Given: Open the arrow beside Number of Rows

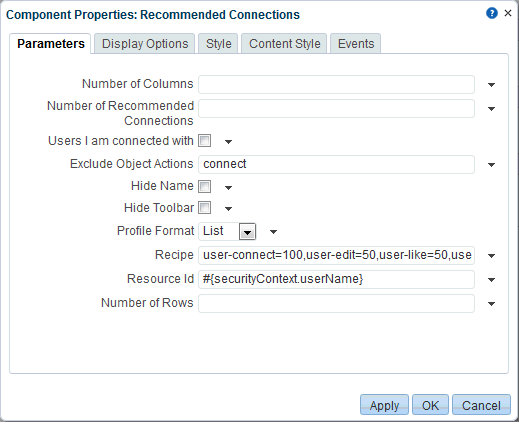Looking at the screenshot, I should [491, 304].
